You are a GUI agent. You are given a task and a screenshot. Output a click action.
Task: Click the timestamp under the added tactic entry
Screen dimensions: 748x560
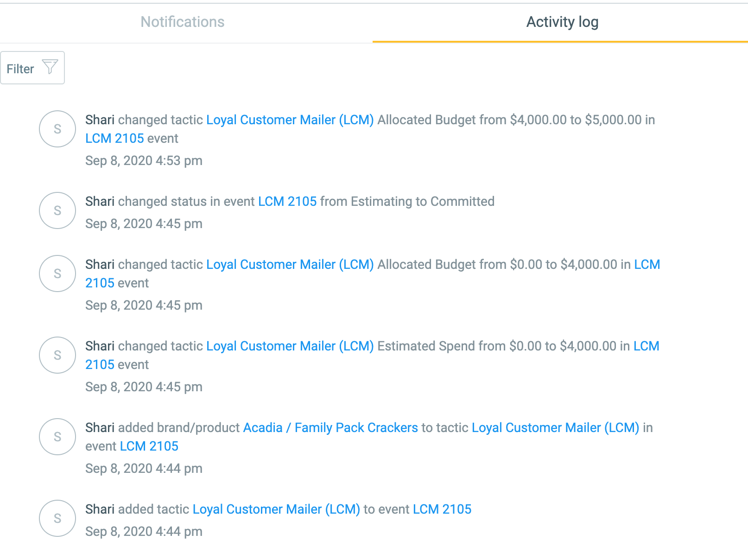point(144,531)
